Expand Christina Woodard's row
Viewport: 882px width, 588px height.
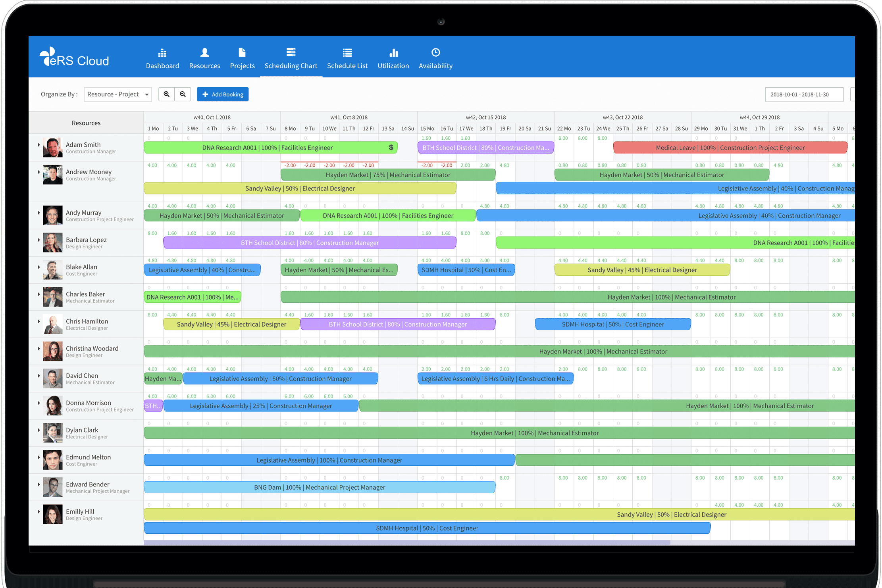(39, 348)
